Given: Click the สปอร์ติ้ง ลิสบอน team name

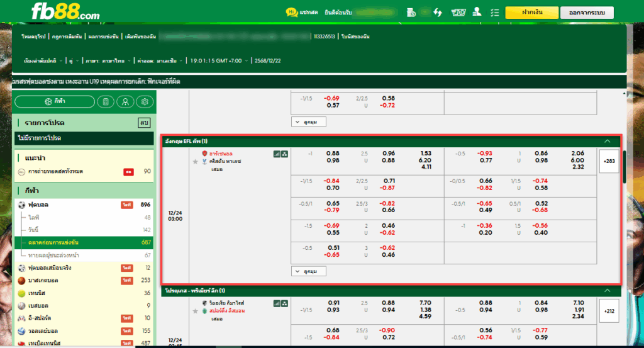Looking at the screenshot, I should point(226,311).
